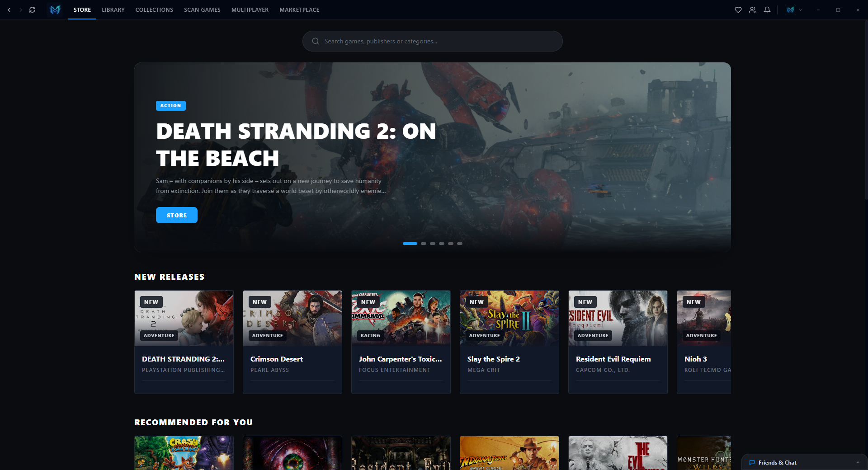Open the MULTIPLAYER tab
This screenshot has width=868, height=470.
click(x=250, y=9)
